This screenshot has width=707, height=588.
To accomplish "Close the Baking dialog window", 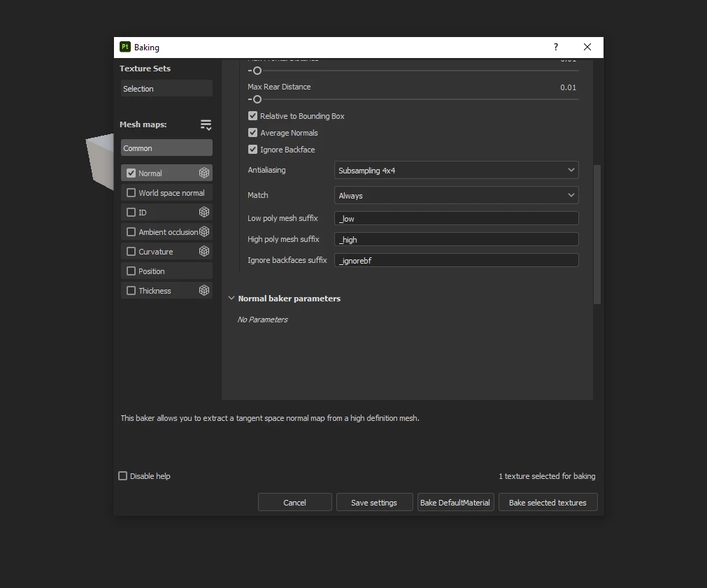I will [587, 47].
